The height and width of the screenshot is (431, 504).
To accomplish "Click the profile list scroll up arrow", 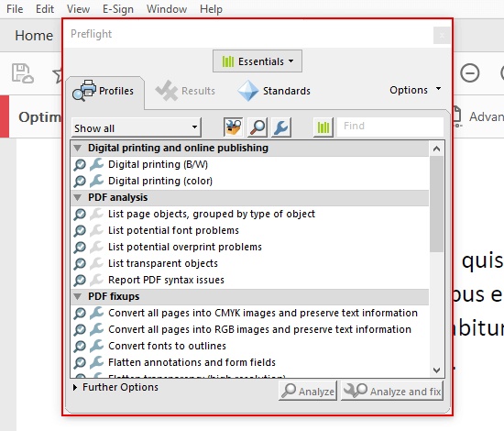I will (436, 149).
